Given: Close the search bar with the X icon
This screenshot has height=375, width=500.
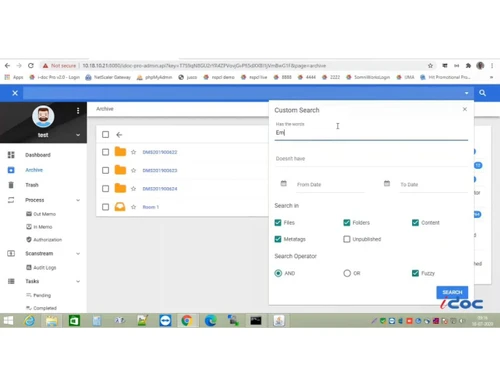Looking at the screenshot, I should 15,93.
